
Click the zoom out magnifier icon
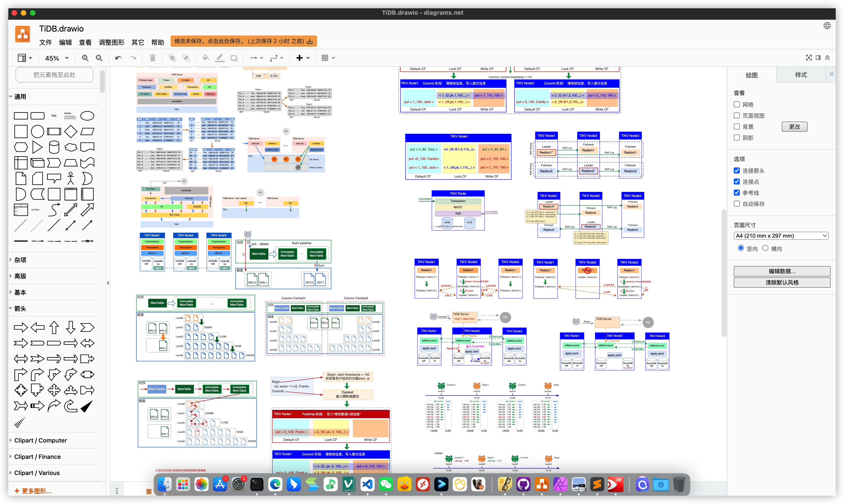99,58
